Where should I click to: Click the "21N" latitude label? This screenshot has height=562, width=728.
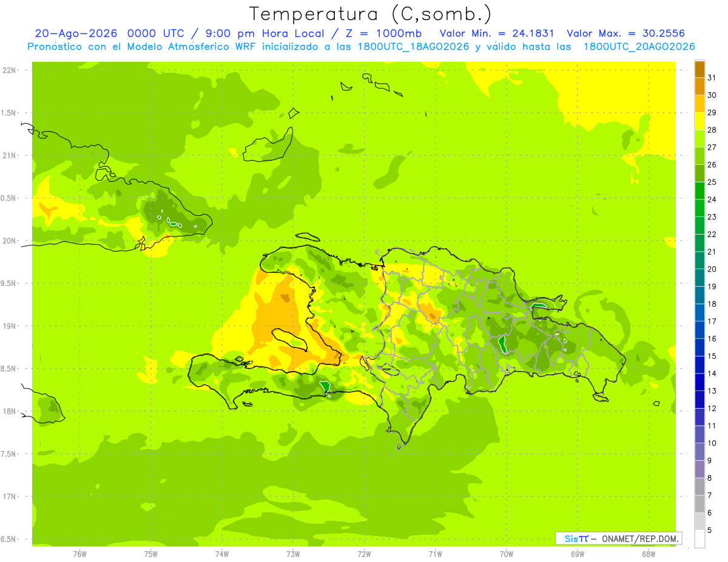pos(8,156)
